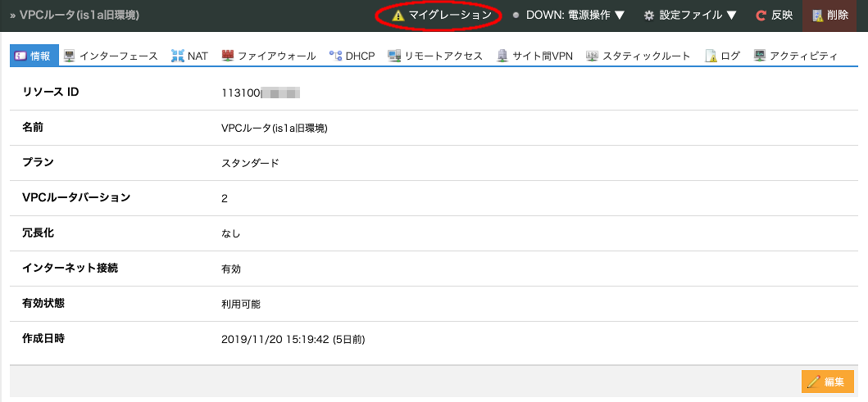Click the 削除 delete icon
Screen dimensions: 868x402
point(817,16)
